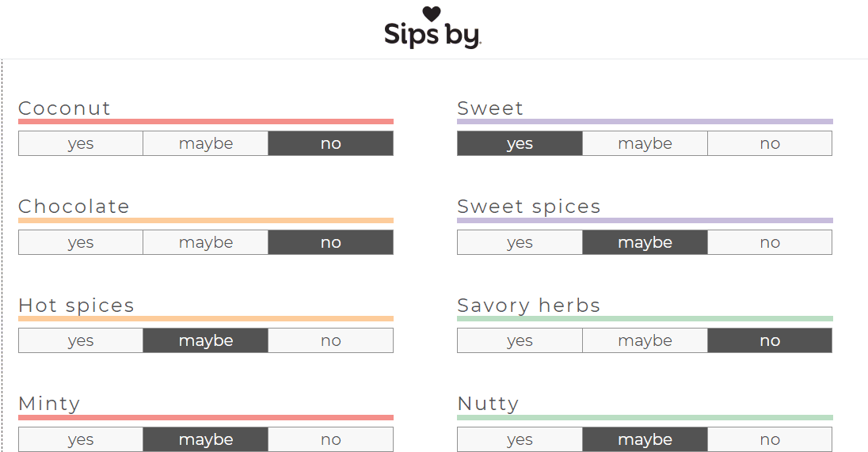
Task: Click the selected yes under Sweet
Action: point(520,143)
